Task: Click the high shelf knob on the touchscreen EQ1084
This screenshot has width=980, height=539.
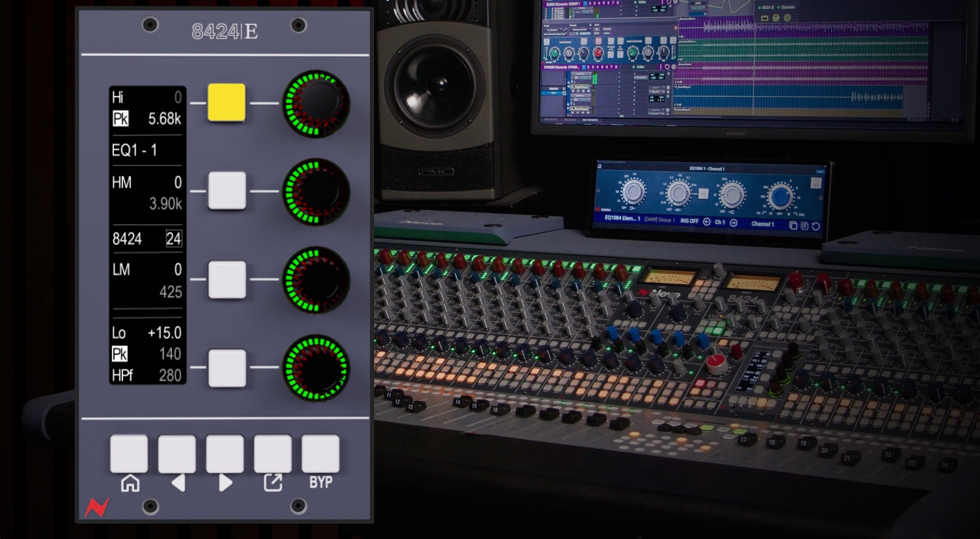Action: pos(732,196)
